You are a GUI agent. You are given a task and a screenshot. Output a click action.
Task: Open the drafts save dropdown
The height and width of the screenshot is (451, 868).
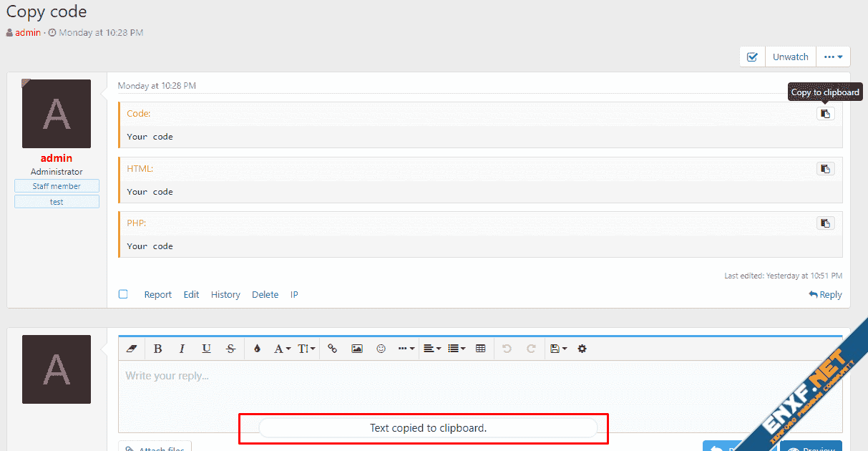pos(558,349)
